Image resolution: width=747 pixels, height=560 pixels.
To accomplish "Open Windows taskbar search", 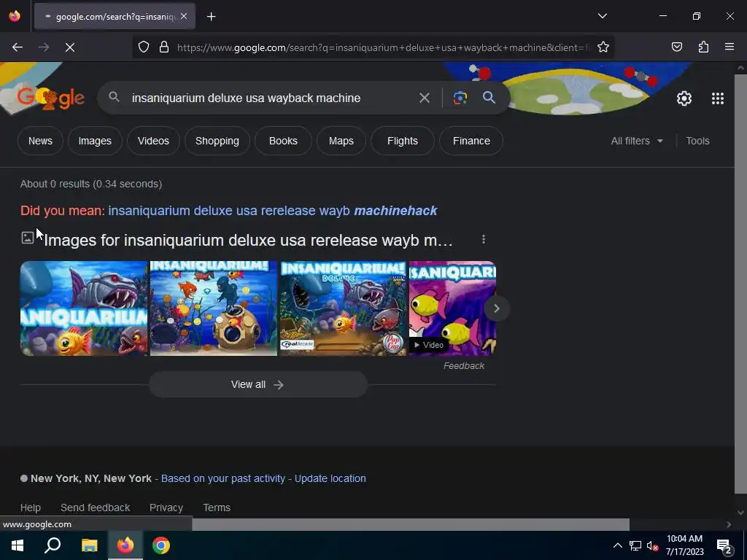I will 53,545.
